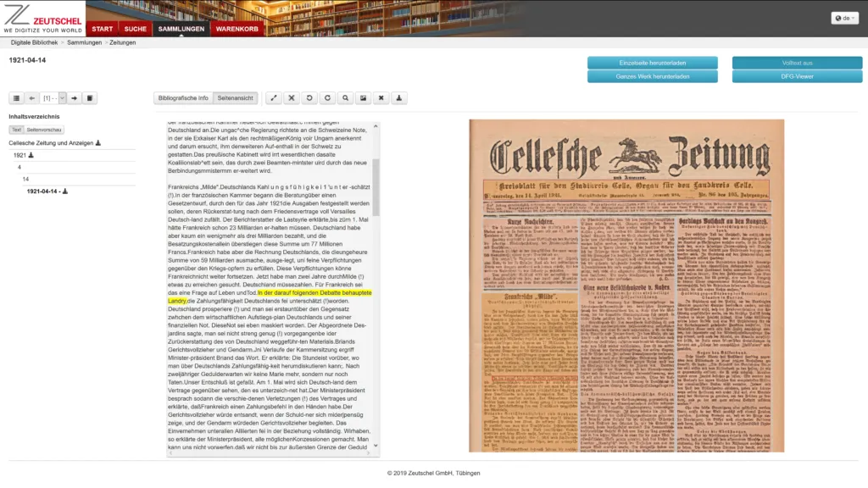
Task: Go to the previous page arrow
Action: 31,98
